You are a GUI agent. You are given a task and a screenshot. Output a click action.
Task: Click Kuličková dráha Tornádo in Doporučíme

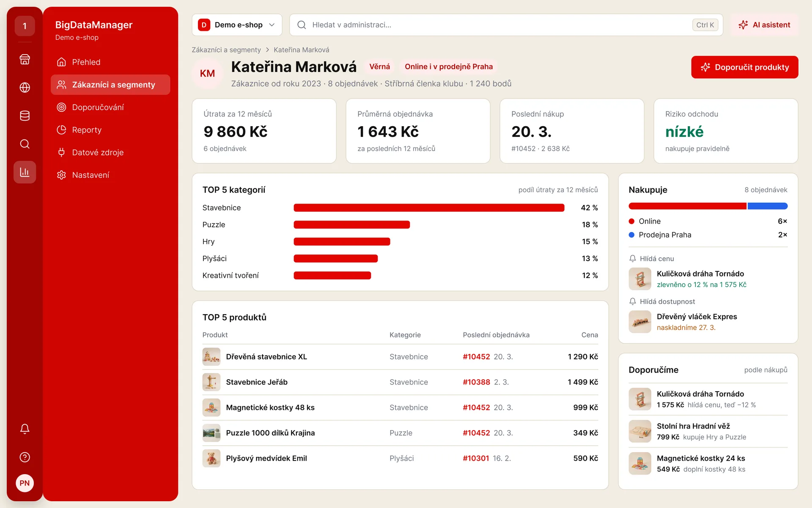[x=700, y=394]
